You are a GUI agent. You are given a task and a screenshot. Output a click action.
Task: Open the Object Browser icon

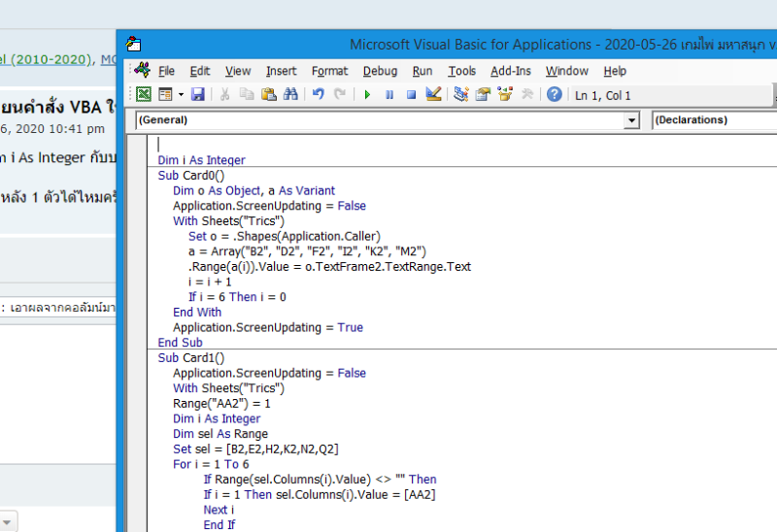(504, 94)
